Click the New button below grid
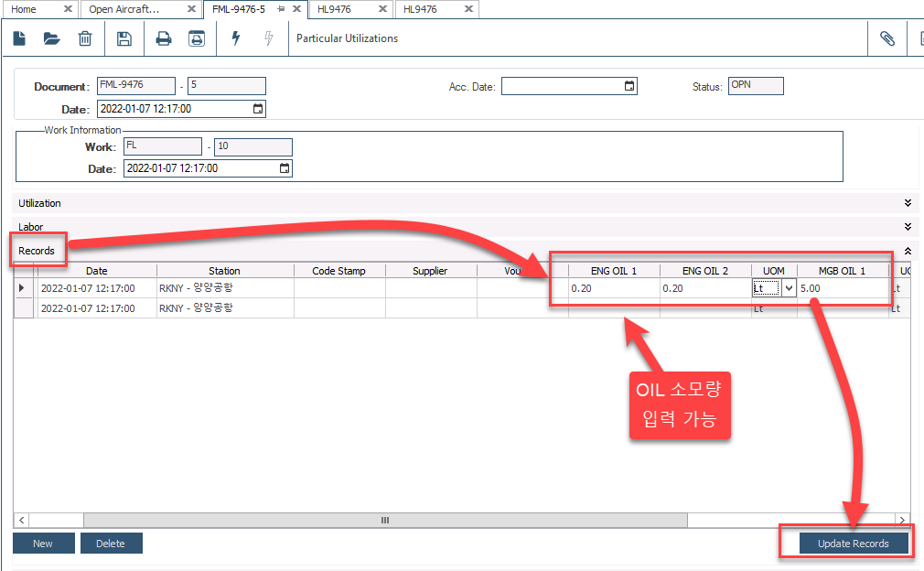This screenshot has height=571, width=924. pyautogui.click(x=43, y=544)
